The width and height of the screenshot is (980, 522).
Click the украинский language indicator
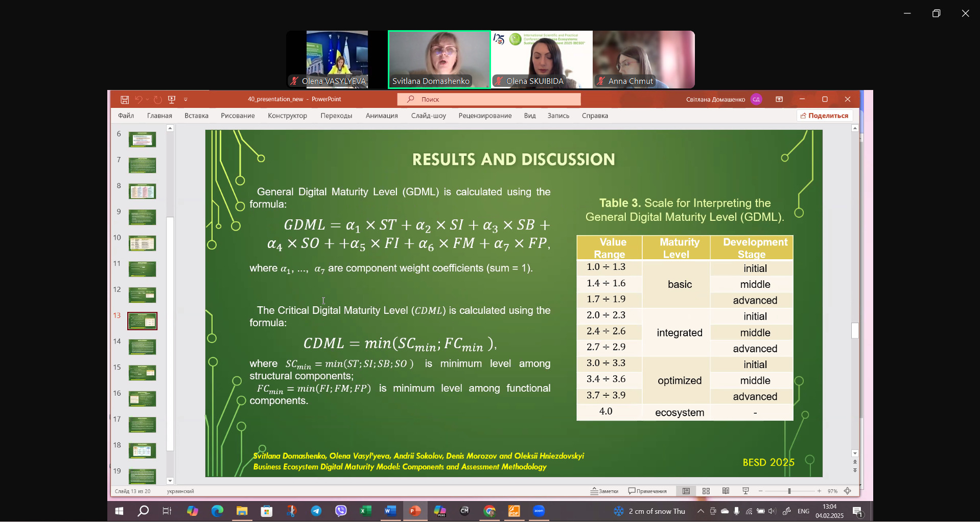(x=180, y=491)
